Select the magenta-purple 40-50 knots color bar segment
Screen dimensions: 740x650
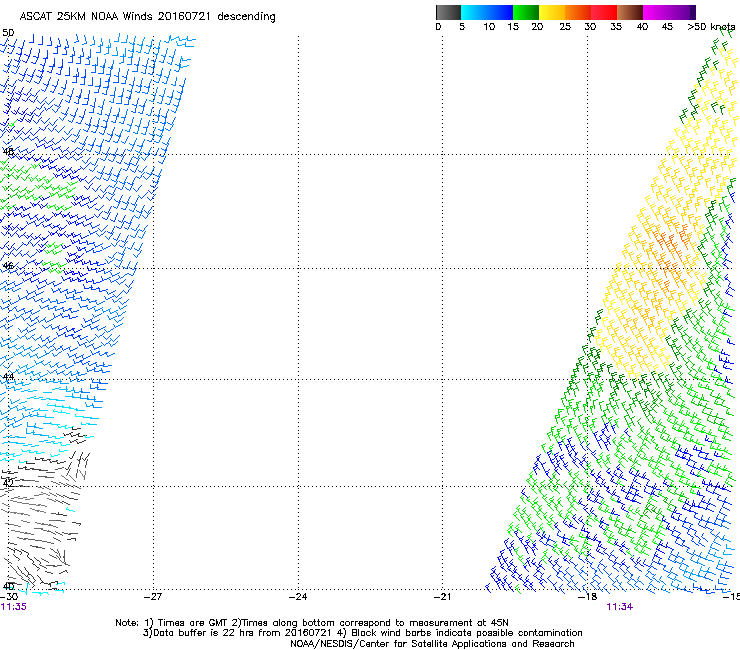[x=669, y=12]
